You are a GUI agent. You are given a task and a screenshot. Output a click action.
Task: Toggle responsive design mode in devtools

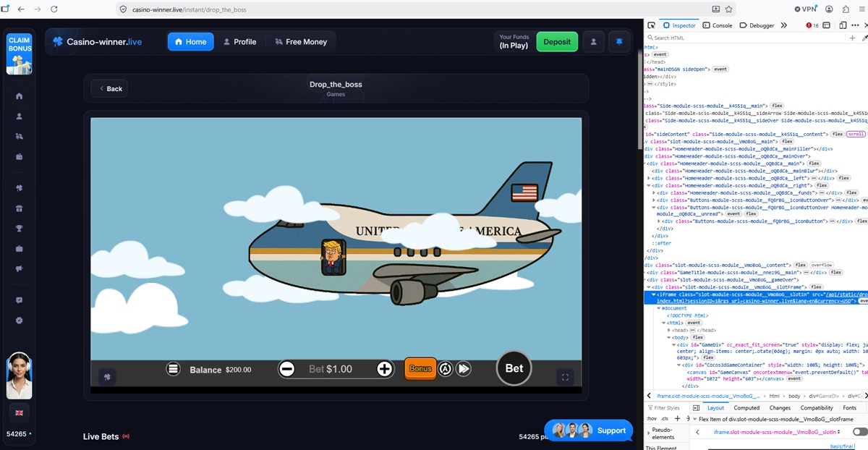point(844,25)
